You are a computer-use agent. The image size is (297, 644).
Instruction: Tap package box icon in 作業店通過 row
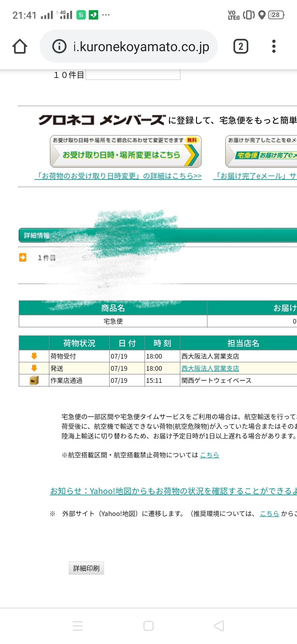pyautogui.click(x=34, y=380)
